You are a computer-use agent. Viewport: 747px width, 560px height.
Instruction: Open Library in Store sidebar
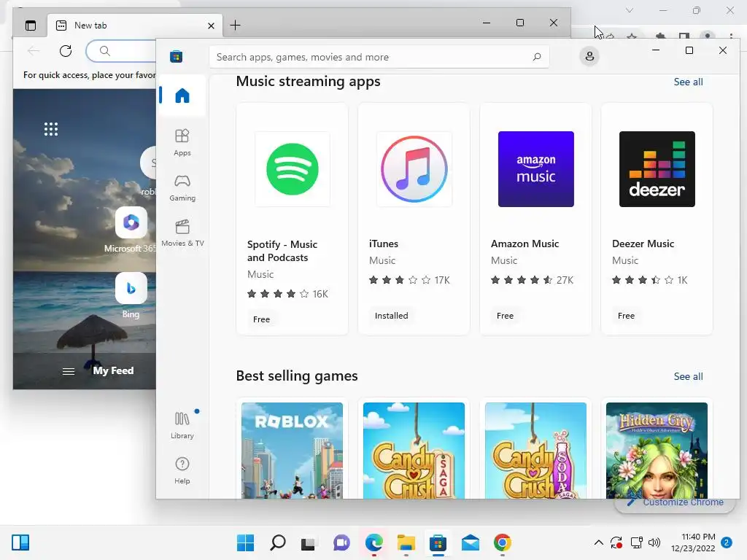[182, 425]
